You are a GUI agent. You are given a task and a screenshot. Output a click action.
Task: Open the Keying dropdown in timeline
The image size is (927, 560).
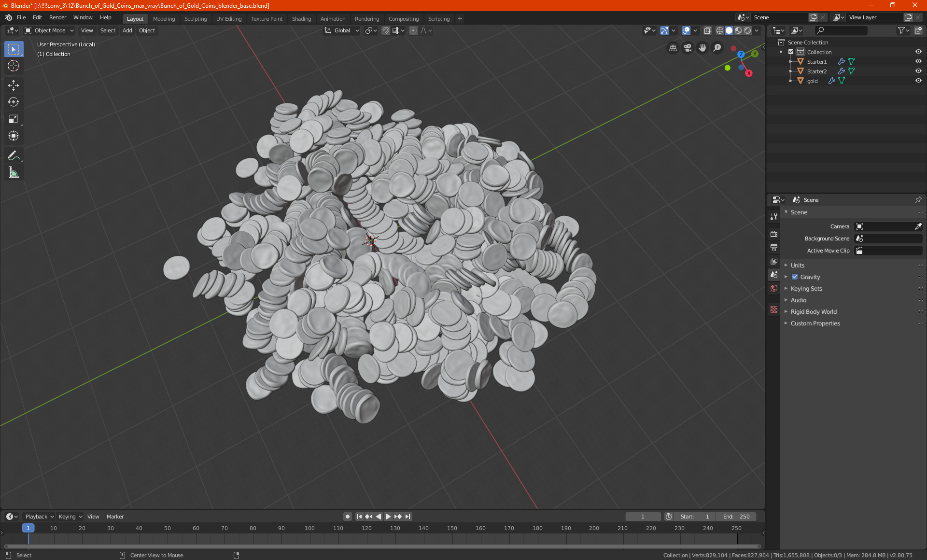pos(70,517)
